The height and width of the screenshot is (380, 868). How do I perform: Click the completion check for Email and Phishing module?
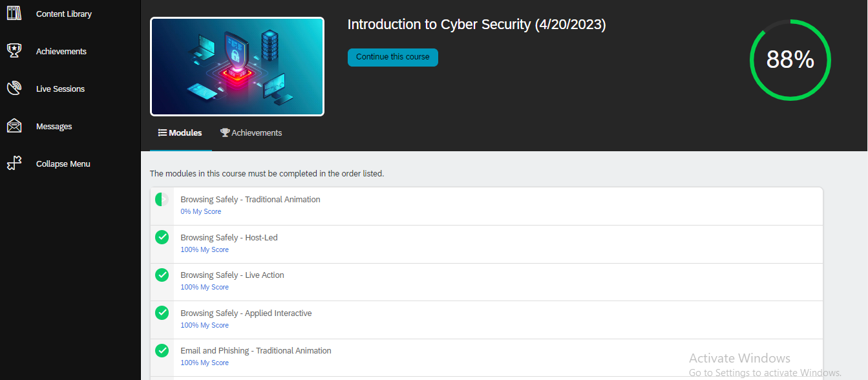coord(162,350)
